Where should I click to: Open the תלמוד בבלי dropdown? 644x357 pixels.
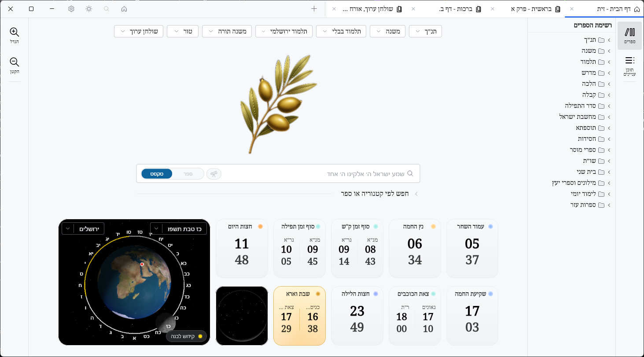(x=341, y=31)
